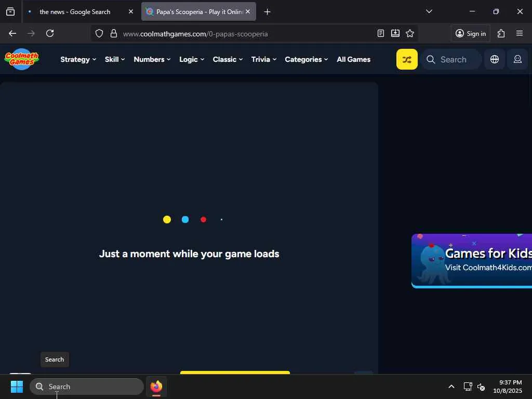Expand the Logic menu
Image resolution: width=532 pixels, height=399 pixels.
192,59
